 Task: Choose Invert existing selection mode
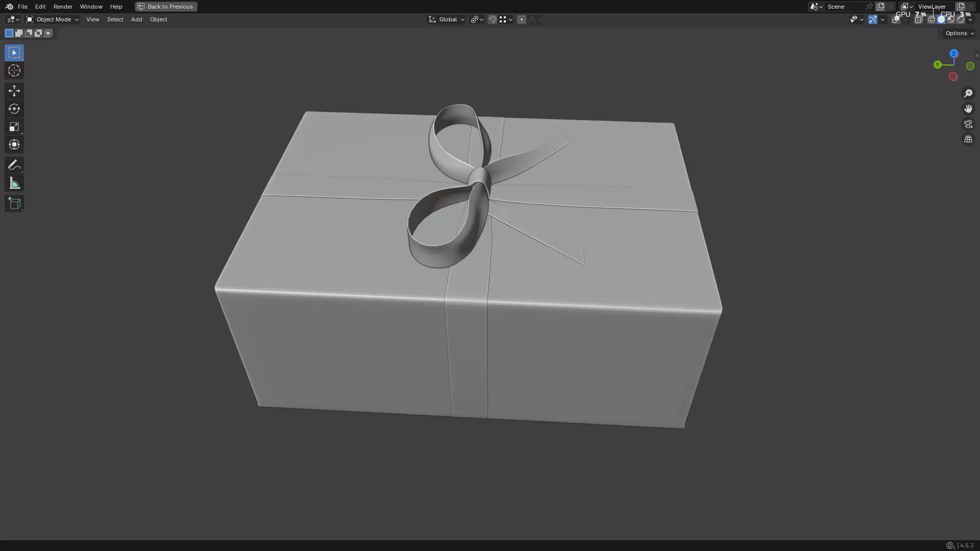[38, 33]
